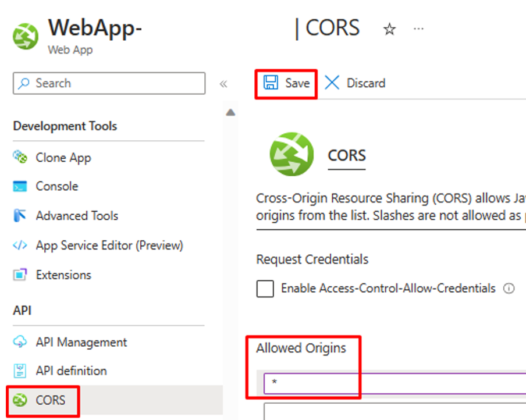Click the Save floppy disk icon
The image size is (526, 420).
click(x=271, y=83)
